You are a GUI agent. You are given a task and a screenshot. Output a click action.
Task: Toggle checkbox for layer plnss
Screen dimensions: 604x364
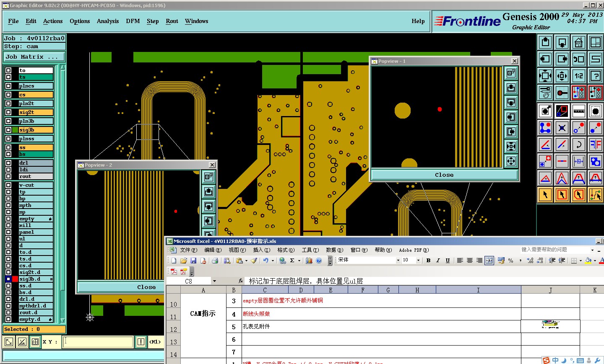pyautogui.click(x=8, y=139)
